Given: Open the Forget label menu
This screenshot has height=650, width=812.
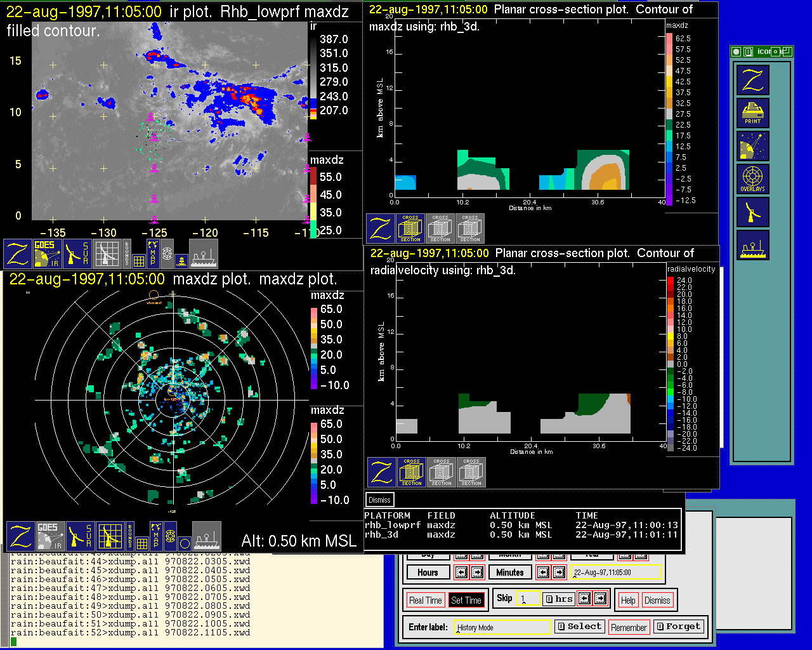Looking at the screenshot, I should point(678,627).
